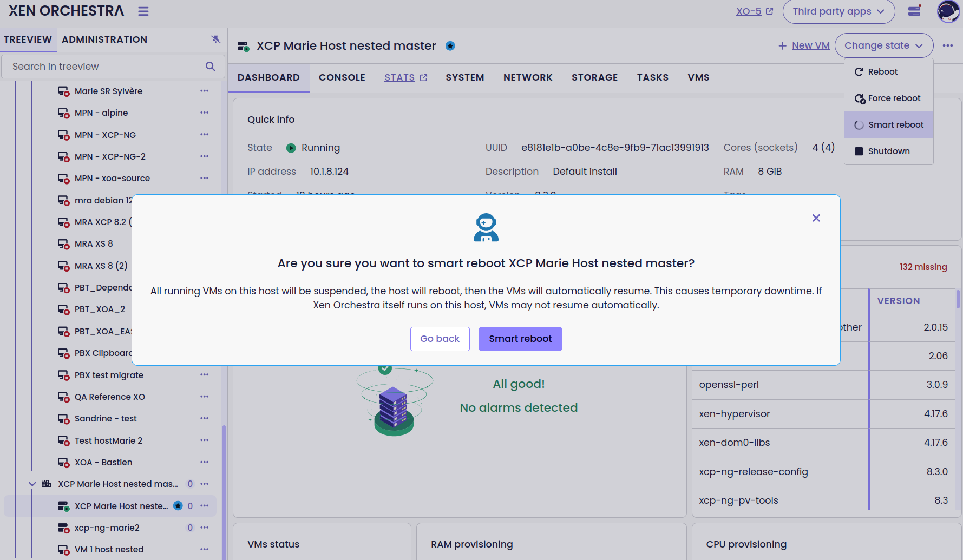The image size is (963, 560).
Task: Switch to the VMs tab
Action: point(699,77)
